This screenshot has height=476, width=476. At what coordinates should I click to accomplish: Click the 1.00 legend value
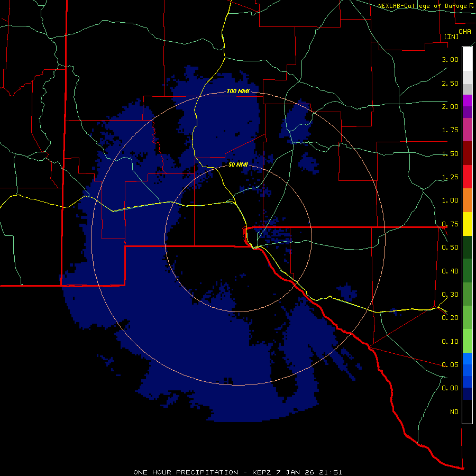(450, 200)
